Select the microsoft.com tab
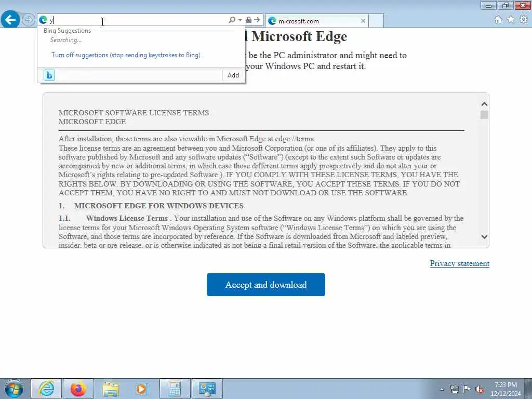 coord(316,21)
